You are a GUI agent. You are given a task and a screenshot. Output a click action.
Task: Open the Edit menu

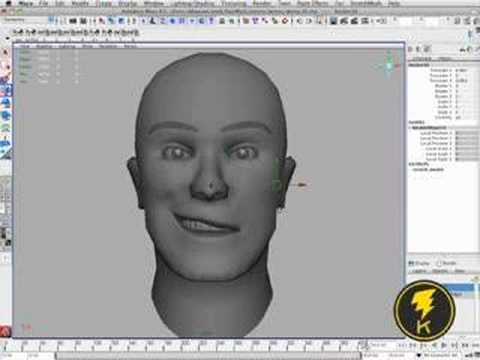[60, 4]
